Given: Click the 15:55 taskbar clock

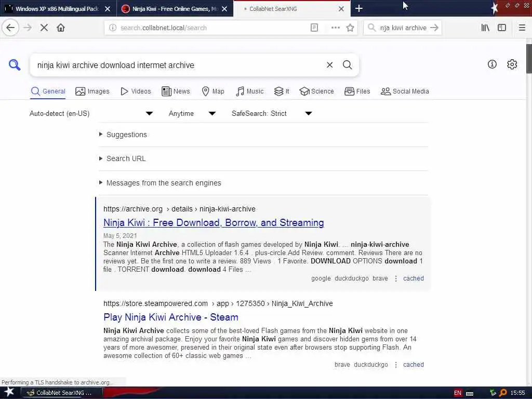Looking at the screenshot, I should pos(517,393).
